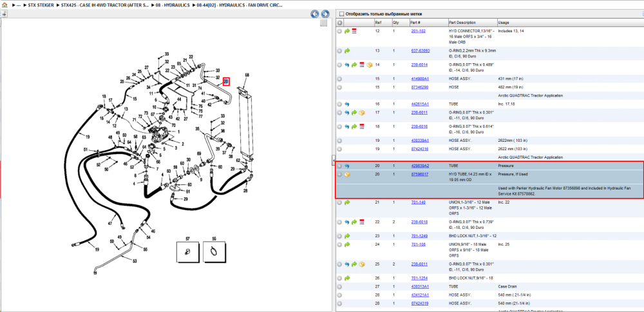
Task: Click callout number 68 in the diagram
Action: coord(247,75)
